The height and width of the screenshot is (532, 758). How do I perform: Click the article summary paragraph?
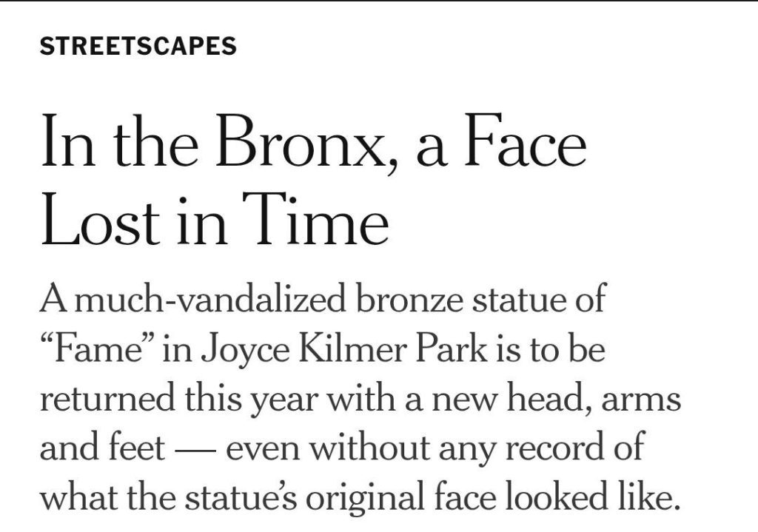[x=360, y=400]
